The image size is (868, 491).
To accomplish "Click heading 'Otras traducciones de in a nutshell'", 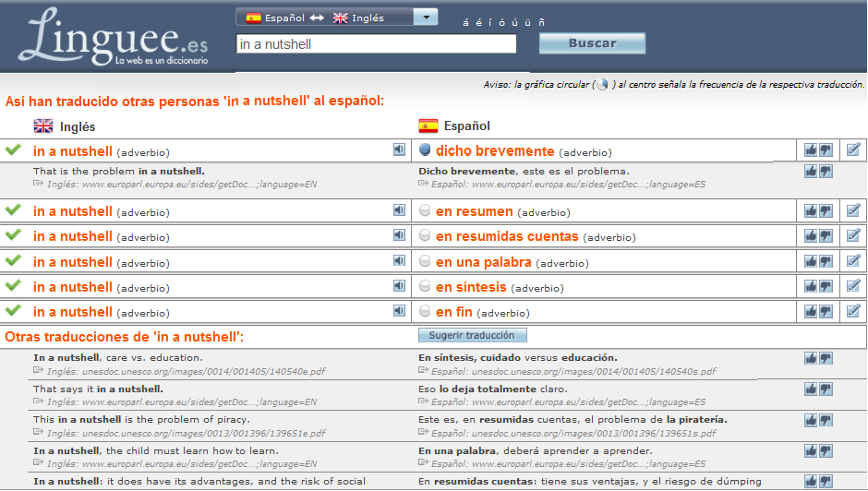I will tap(124, 337).
